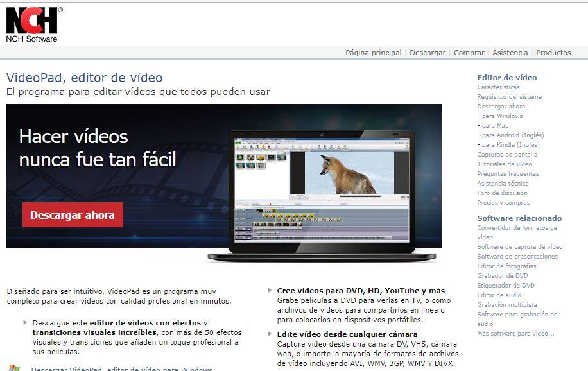Open the 'Productos' navigation item
This screenshot has height=371, width=588.
553,53
